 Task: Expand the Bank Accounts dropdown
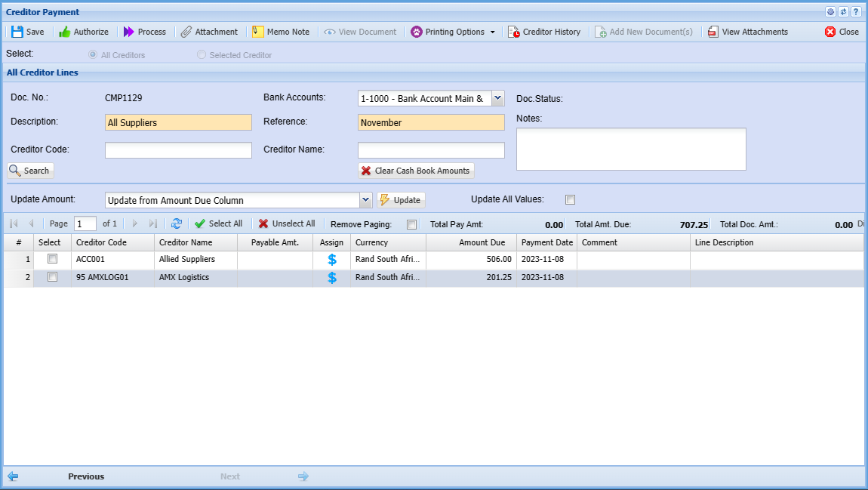coord(497,98)
